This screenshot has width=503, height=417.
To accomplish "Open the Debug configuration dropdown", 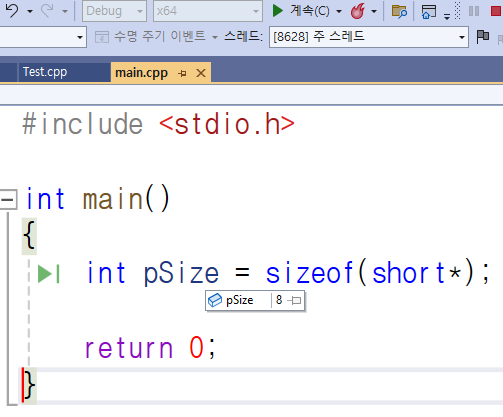I will (114, 11).
